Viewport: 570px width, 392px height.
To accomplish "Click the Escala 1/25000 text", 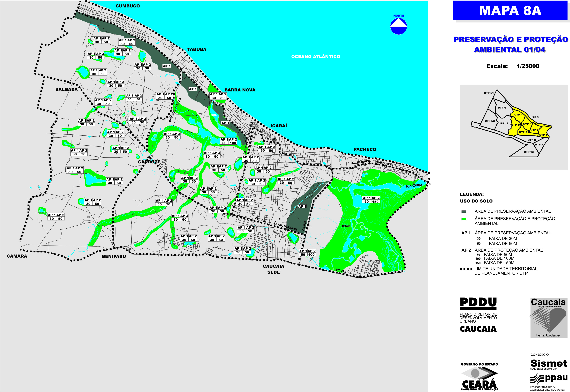I will coord(513,66).
